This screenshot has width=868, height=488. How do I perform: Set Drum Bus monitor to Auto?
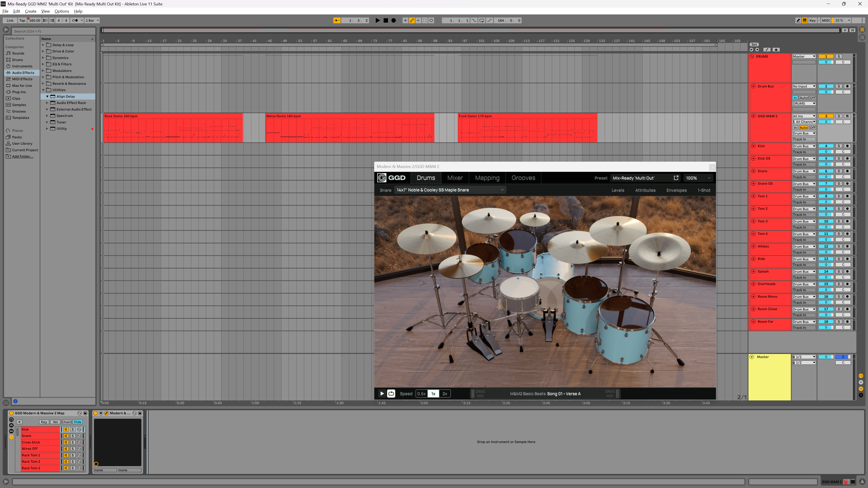803,98
